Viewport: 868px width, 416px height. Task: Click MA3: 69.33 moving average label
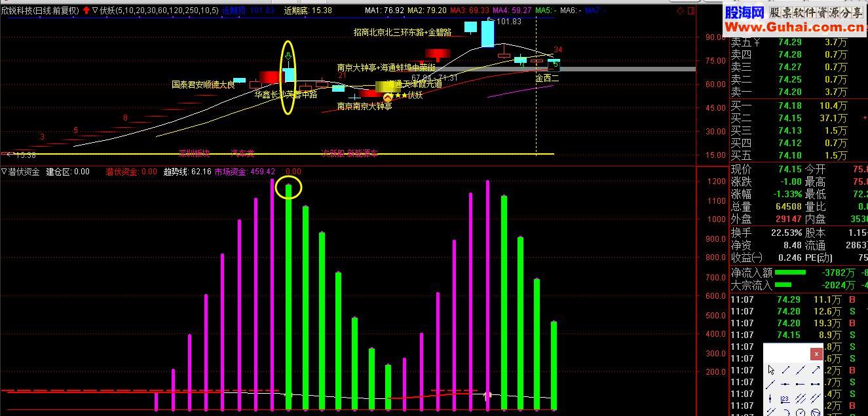point(469,10)
